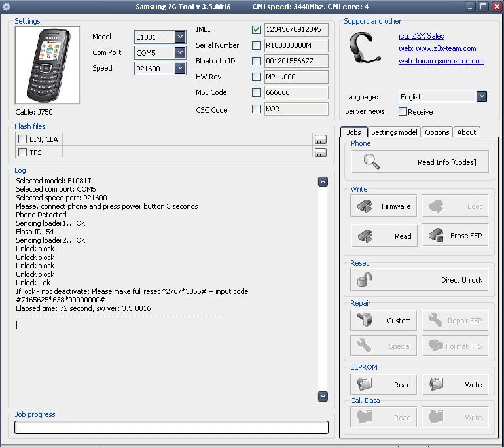Click the Read Info [Codes] button
Screen dimensions: 504x447
point(420,162)
